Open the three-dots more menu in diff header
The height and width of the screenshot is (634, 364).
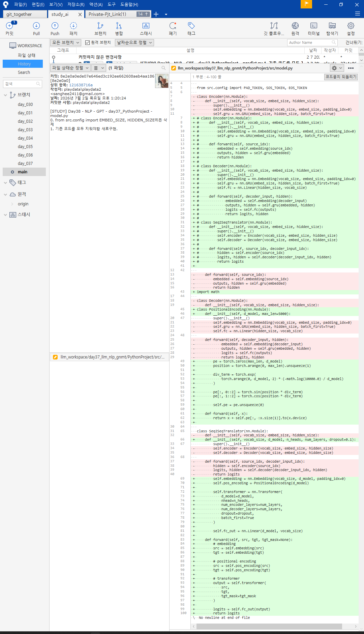351,68
